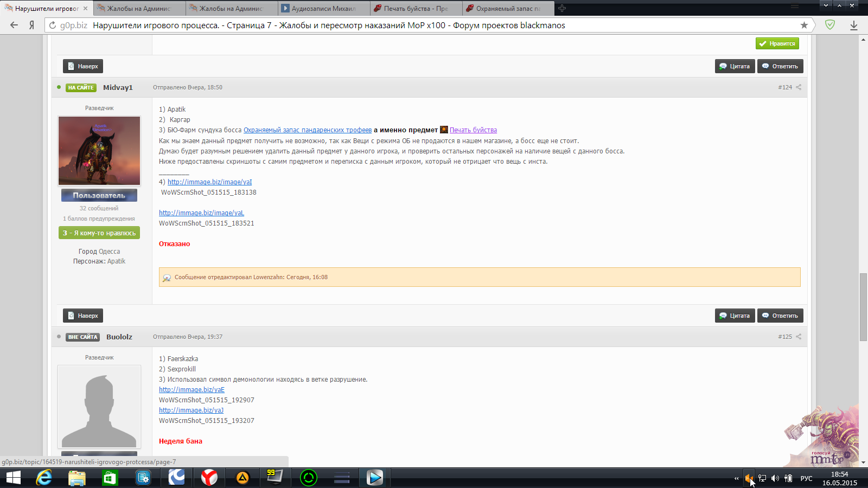Switch to 'Аудиозаписи Михаил' tab
Image resolution: width=868 pixels, height=488 pixels.
point(323,8)
